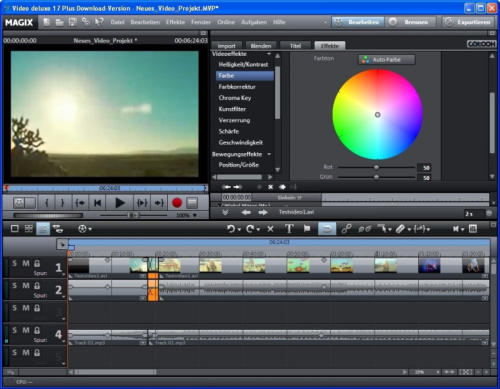
Task: Click the context help arrow icon
Action: pyautogui.click(x=99, y=22)
